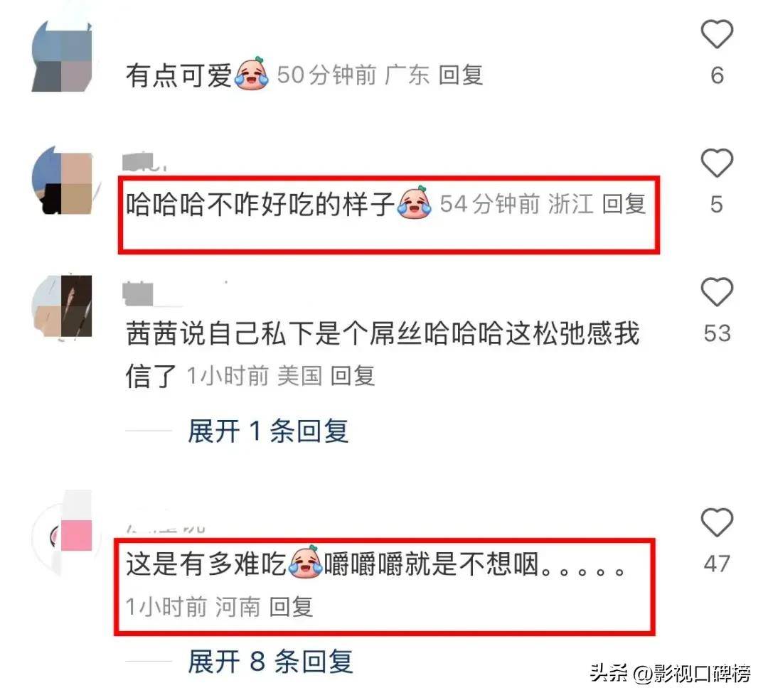Expand 展开 1 条回复 replies

(x=268, y=431)
